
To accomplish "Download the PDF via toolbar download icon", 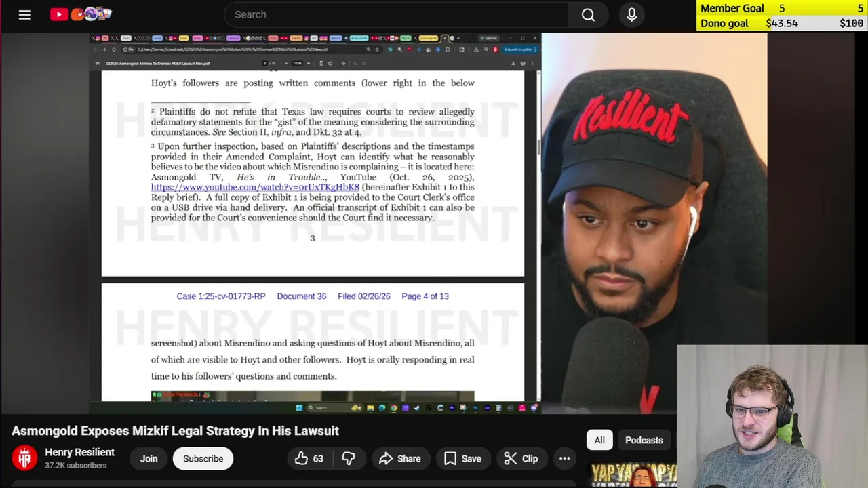I will pos(513,64).
